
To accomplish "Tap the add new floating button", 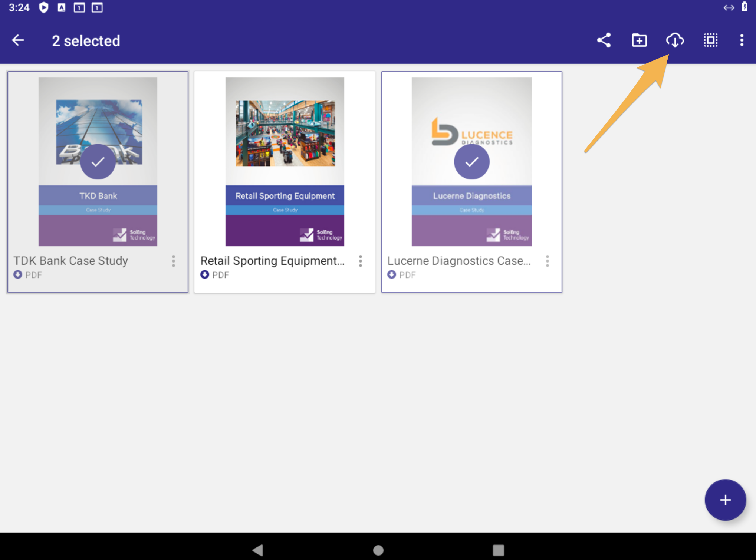I will point(725,500).
